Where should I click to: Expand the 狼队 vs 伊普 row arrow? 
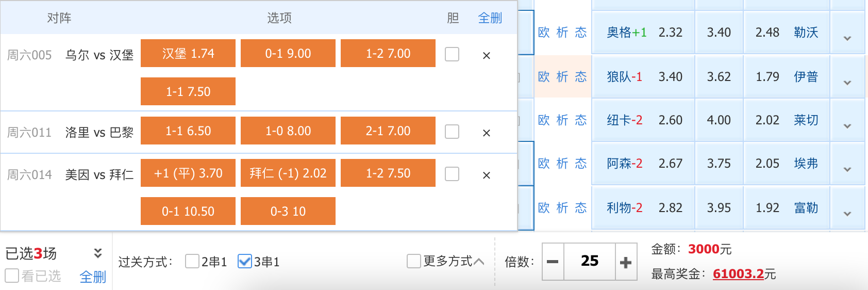pyautogui.click(x=847, y=83)
